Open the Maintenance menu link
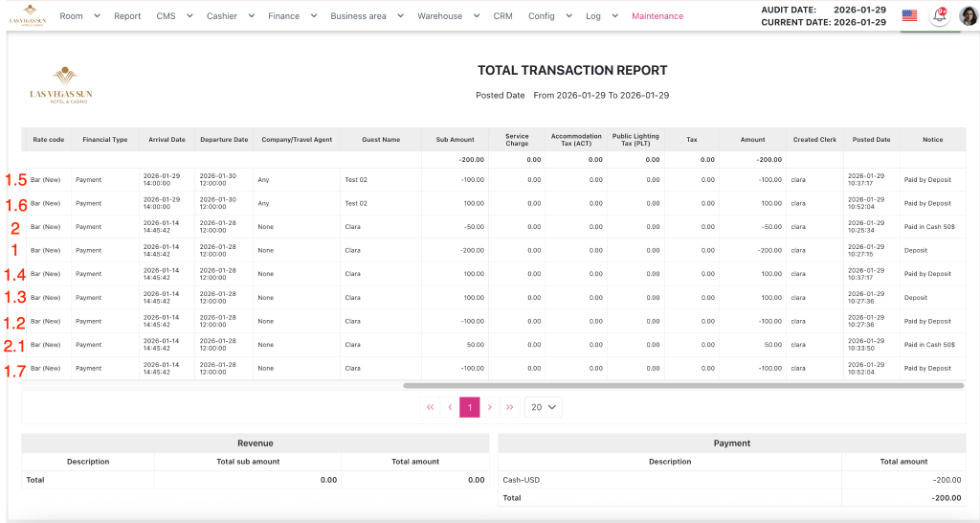 [x=657, y=16]
